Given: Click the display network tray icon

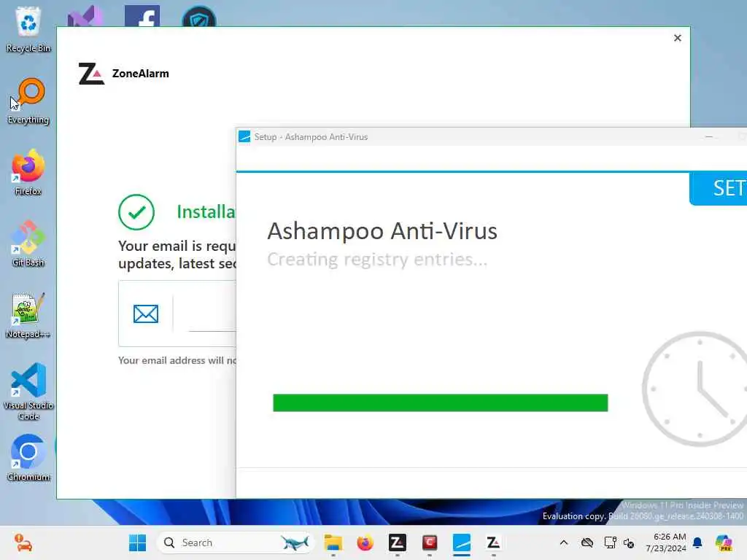Looking at the screenshot, I should coord(611,542).
